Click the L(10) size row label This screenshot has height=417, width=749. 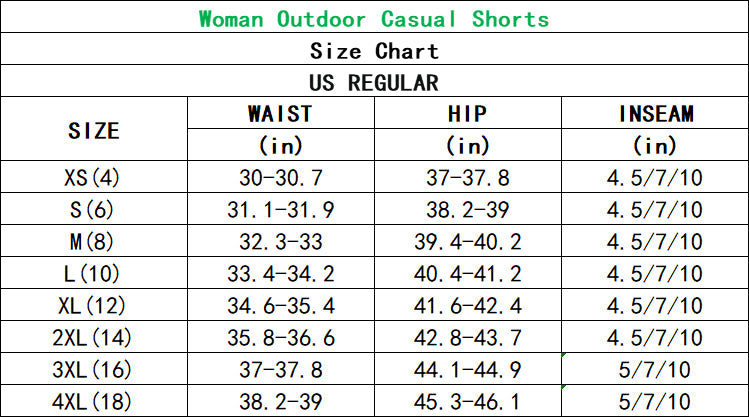(92, 274)
